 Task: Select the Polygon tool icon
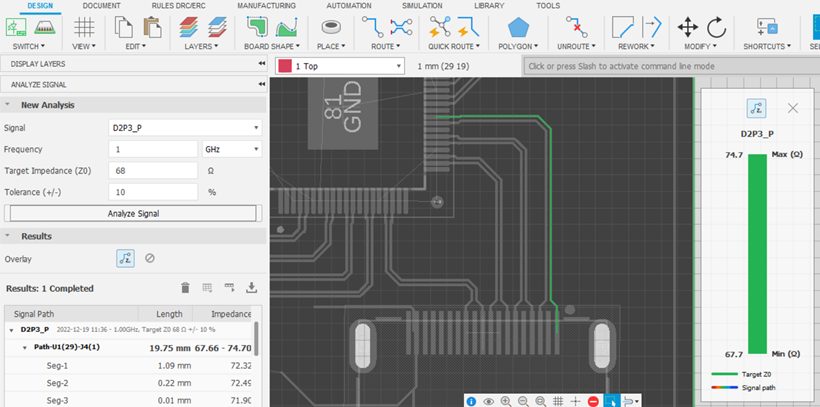click(x=519, y=27)
